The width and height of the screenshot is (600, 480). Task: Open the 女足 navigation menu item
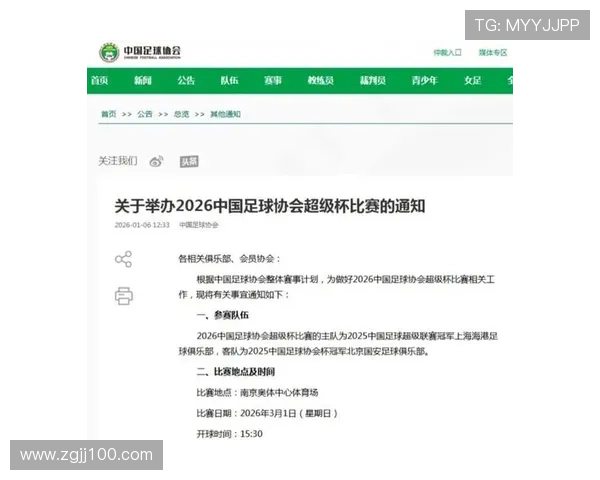click(x=473, y=80)
